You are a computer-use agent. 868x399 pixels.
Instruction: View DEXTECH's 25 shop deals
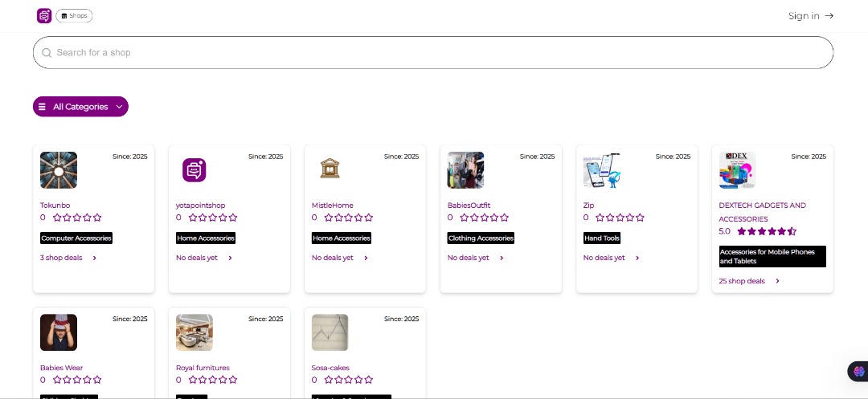(742, 281)
